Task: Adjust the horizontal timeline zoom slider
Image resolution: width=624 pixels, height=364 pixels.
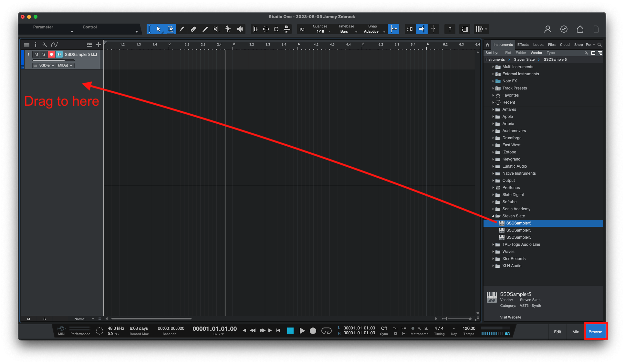Action: (456, 318)
